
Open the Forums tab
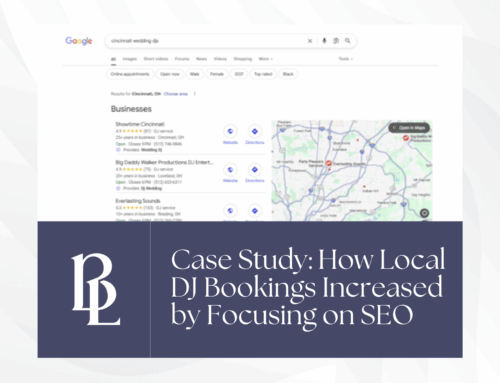[182, 59]
